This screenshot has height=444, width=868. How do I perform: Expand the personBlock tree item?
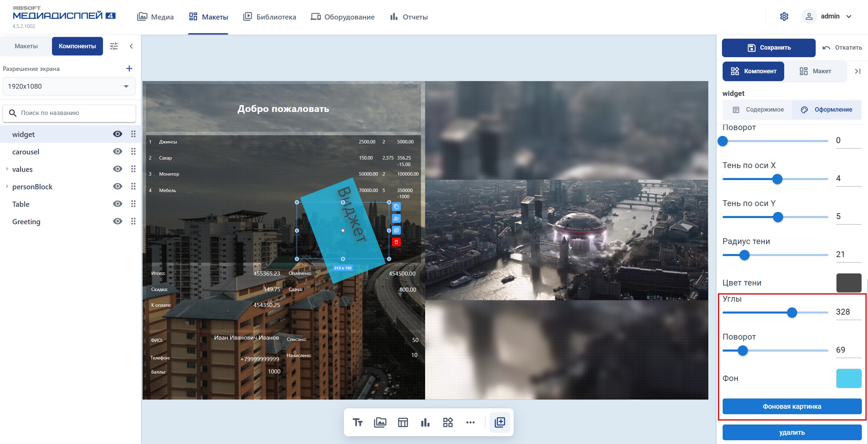click(x=7, y=187)
